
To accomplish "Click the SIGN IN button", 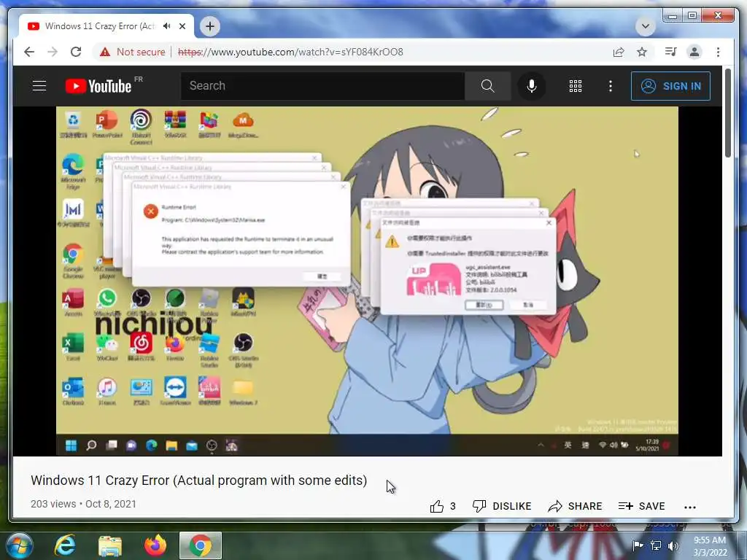I will pos(670,86).
